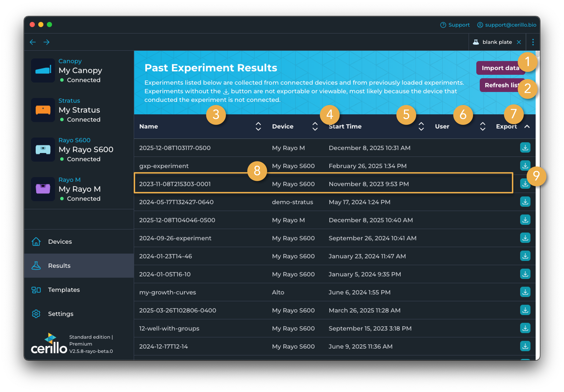
Task: Open the Devices panel via the home icon
Action: click(x=36, y=241)
